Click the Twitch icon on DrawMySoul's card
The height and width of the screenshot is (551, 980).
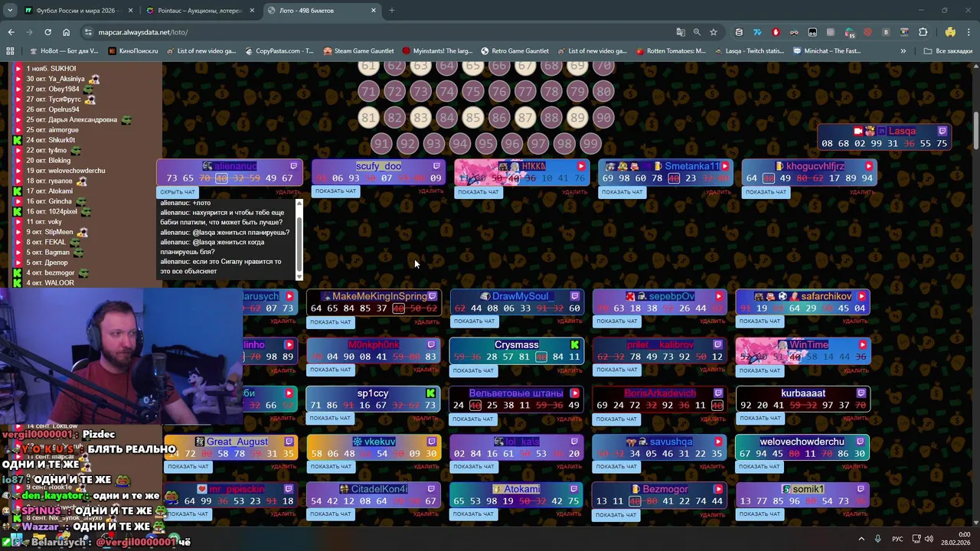point(575,296)
